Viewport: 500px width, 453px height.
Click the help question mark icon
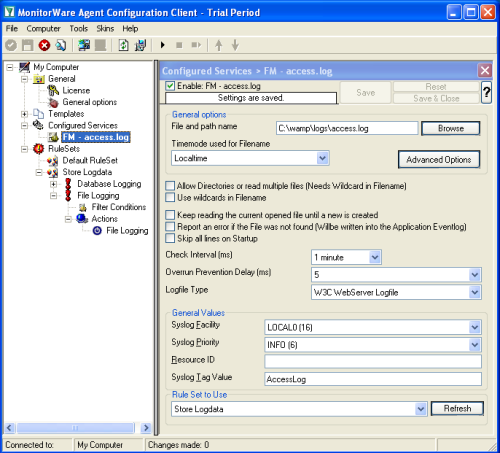[x=486, y=92]
